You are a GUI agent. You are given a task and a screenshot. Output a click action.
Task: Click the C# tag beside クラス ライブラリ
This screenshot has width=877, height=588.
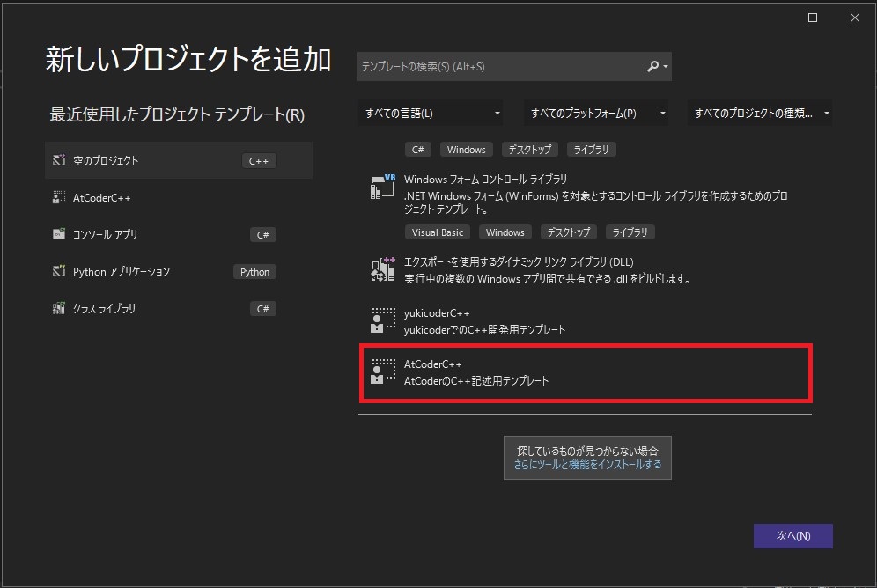[263, 309]
